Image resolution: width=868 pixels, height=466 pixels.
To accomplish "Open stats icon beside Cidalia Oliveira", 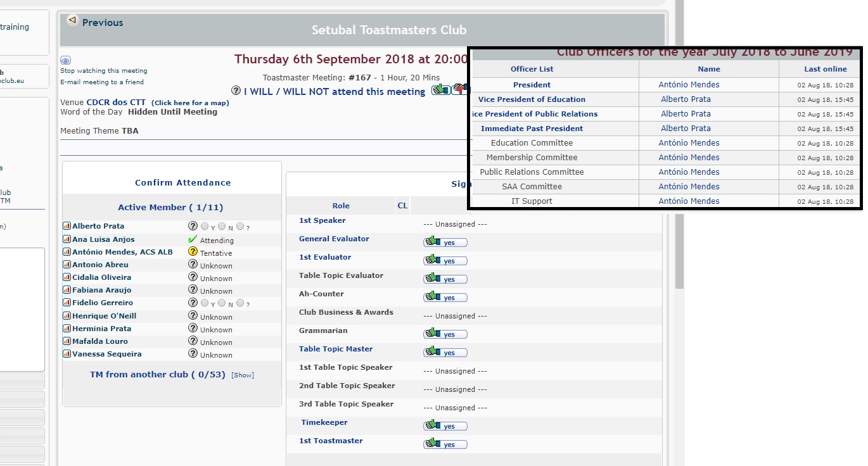I will point(67,277).
